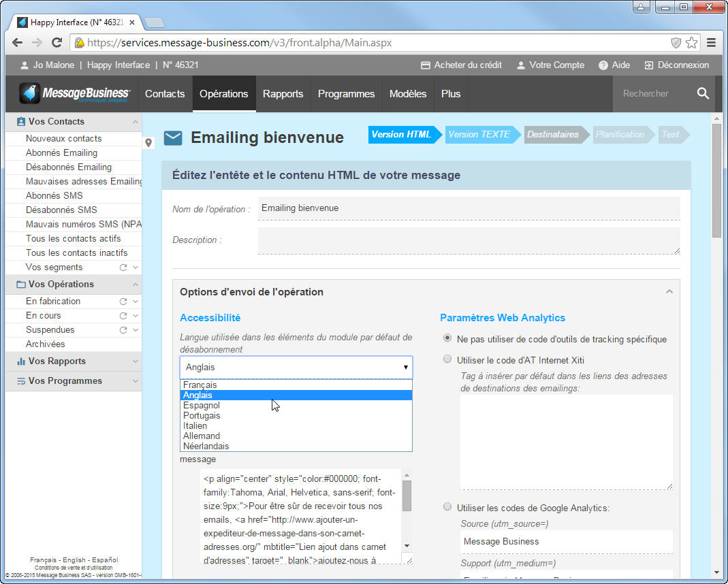Refresh the En fabrication list
This screenshot has height=584, width=728.
[x=123, y=302]
